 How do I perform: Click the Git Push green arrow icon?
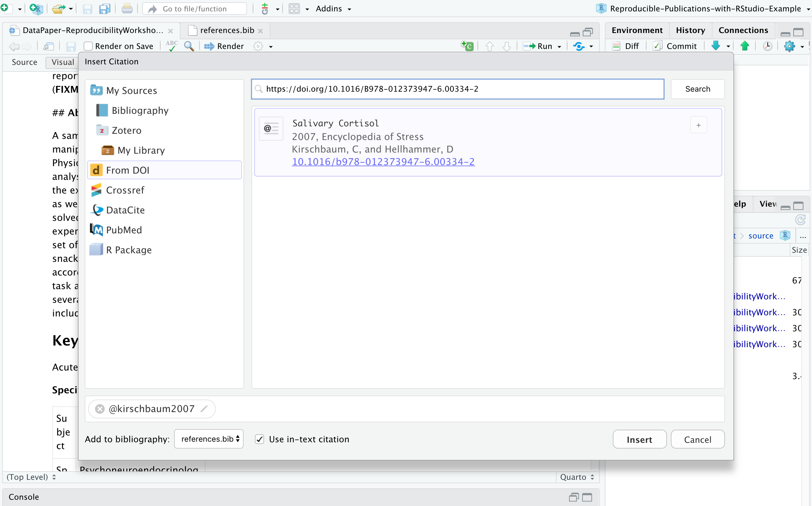tap(745, 46)
